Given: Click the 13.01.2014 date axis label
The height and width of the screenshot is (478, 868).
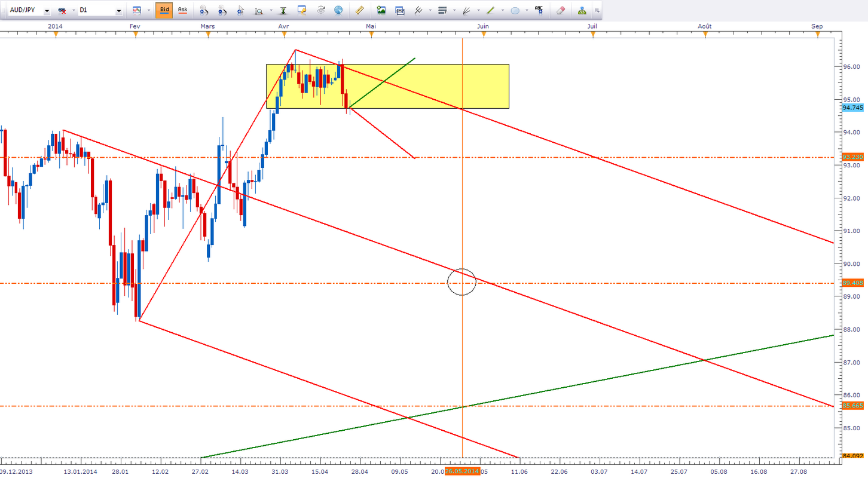Looking at the screenshot, I should point(81,471).
